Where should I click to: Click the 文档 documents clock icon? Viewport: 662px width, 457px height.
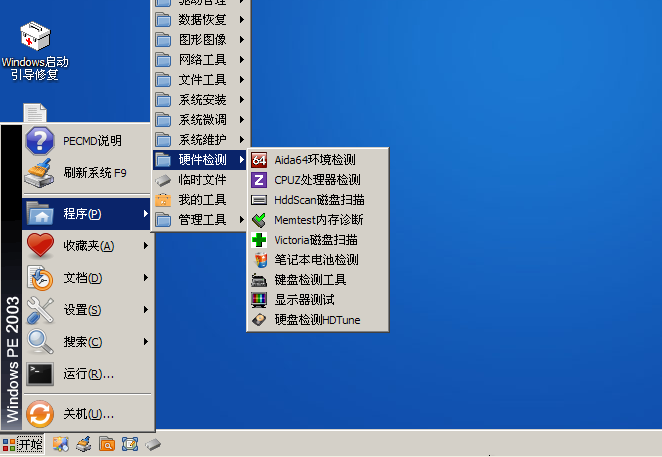coord(40,277)
